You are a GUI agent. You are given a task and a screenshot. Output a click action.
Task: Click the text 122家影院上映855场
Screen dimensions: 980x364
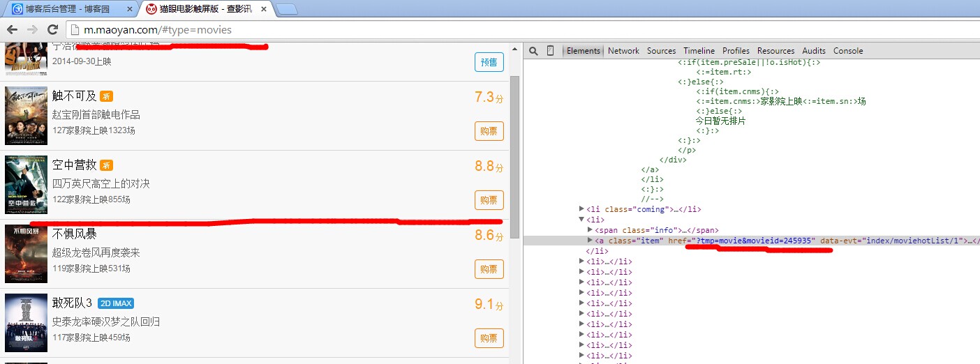91,199
